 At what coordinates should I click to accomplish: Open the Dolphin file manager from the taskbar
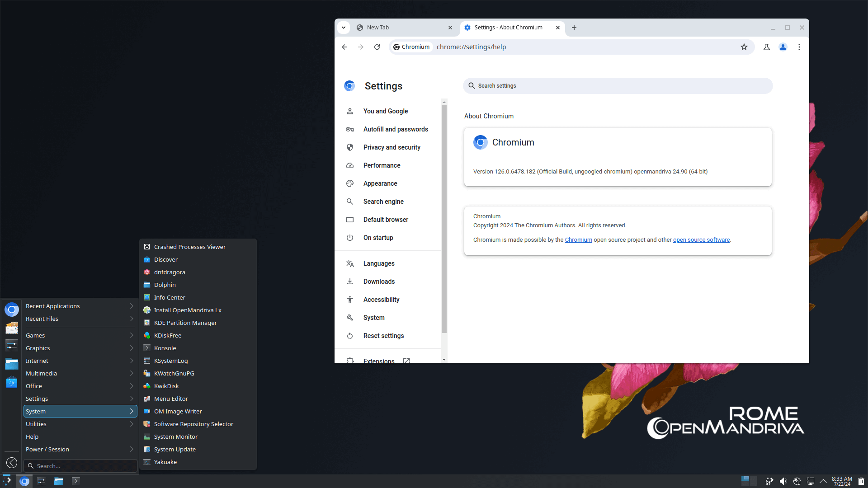pos(59,481)
